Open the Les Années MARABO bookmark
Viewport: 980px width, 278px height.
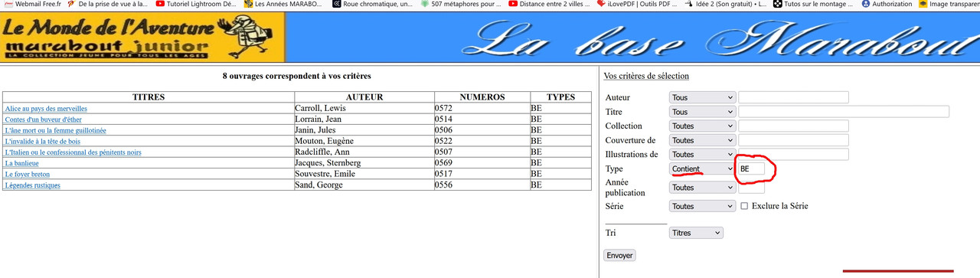point(283,4)
